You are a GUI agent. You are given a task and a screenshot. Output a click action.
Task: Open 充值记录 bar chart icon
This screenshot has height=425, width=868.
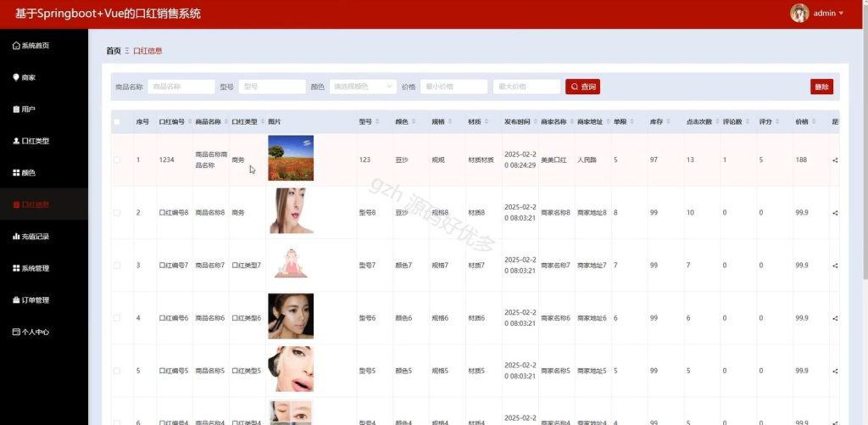pos(16,237)
